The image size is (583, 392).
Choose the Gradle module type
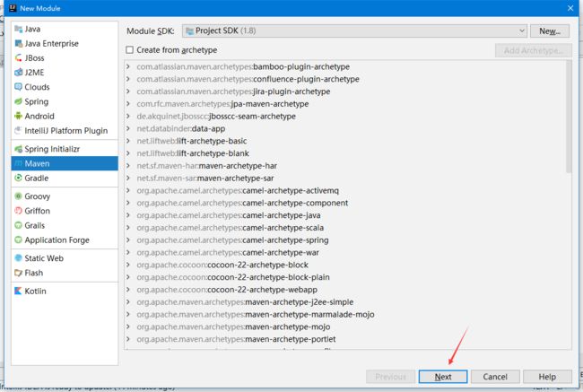click(65, 178)
